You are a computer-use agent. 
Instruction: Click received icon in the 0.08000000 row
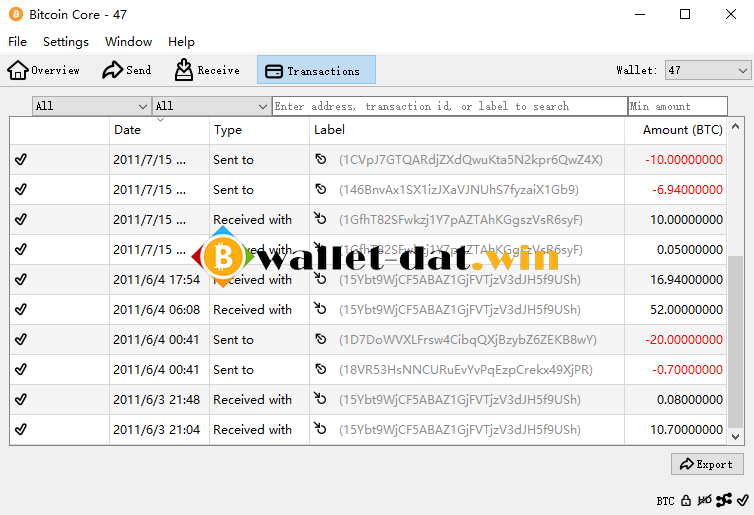[x=320, y=398]
